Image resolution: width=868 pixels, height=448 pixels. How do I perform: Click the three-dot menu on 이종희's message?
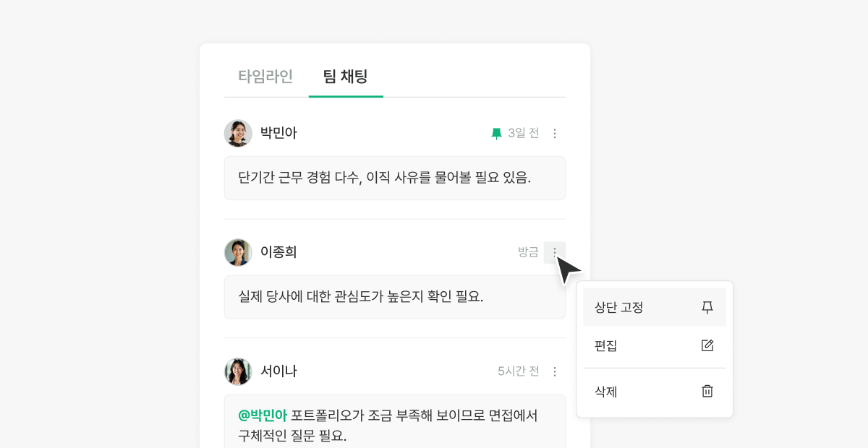click(x=555, y=252)
